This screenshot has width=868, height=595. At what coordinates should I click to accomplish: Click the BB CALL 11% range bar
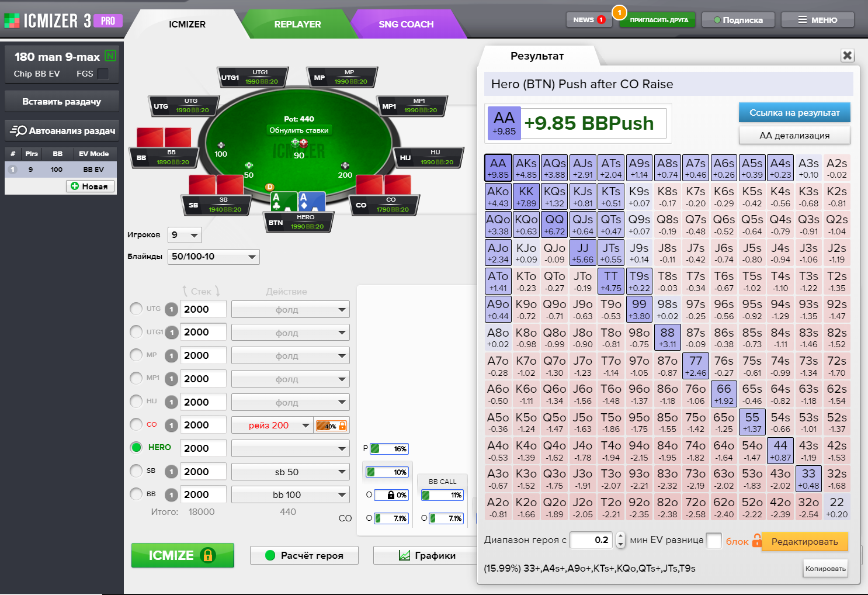coord(442,495)
